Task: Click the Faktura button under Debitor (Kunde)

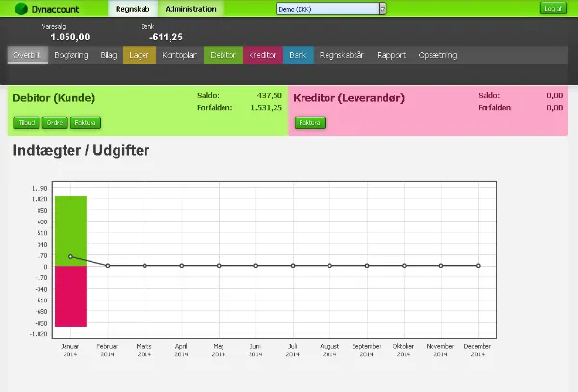Action: (x=86, y=122)
